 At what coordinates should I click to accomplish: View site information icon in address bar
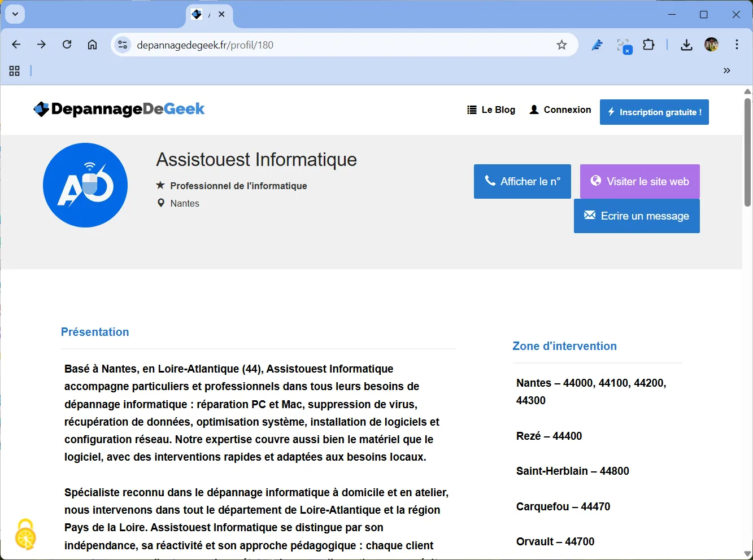tap(123, 45)
